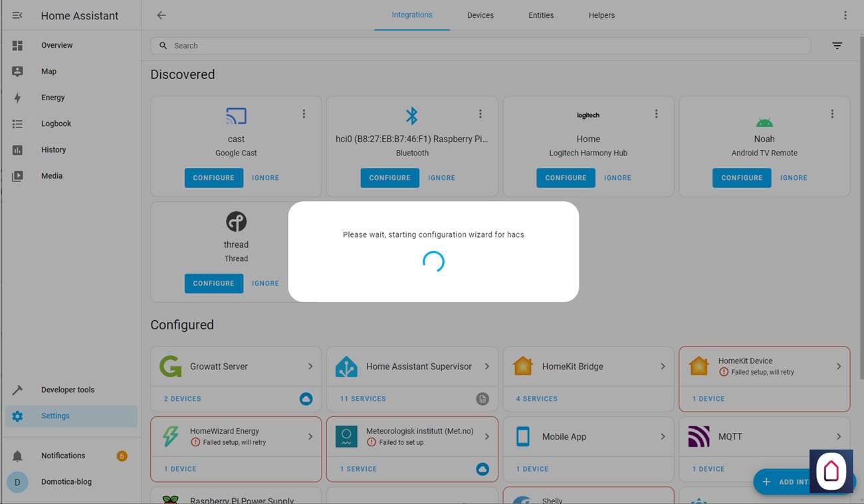This screenshot has width=864, height=504.
Task: Open the Logbook list icon
Action: coord(17,124)
